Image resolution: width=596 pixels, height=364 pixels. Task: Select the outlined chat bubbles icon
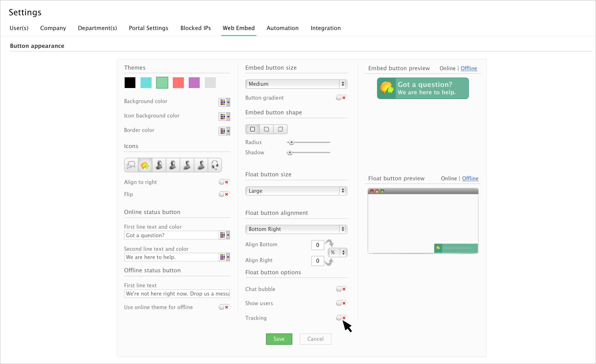point(131,165)
